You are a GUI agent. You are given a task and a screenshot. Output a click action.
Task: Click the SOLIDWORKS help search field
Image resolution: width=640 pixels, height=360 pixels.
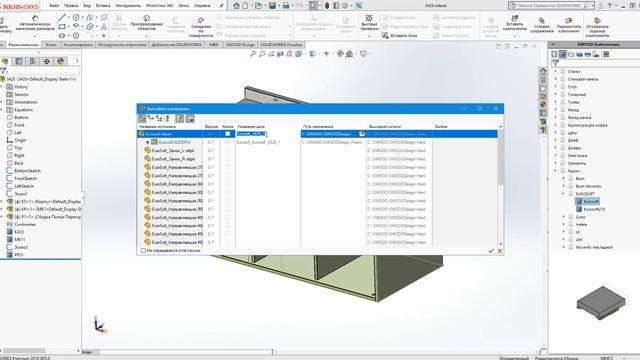pyautogui.click(x=550, y=6)
